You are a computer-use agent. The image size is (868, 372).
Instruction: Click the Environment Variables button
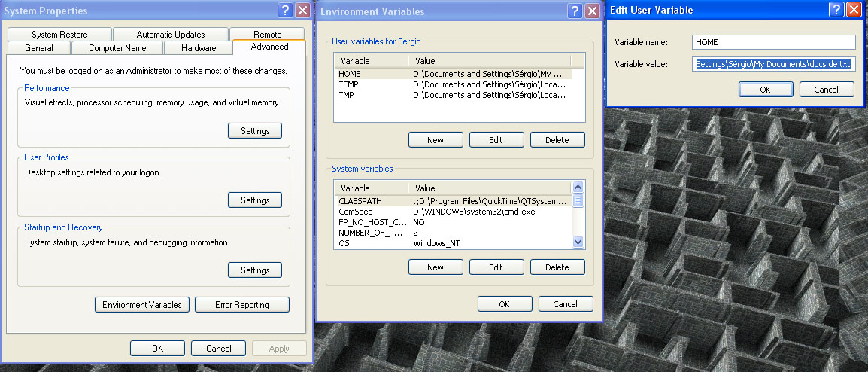[141, 305]
